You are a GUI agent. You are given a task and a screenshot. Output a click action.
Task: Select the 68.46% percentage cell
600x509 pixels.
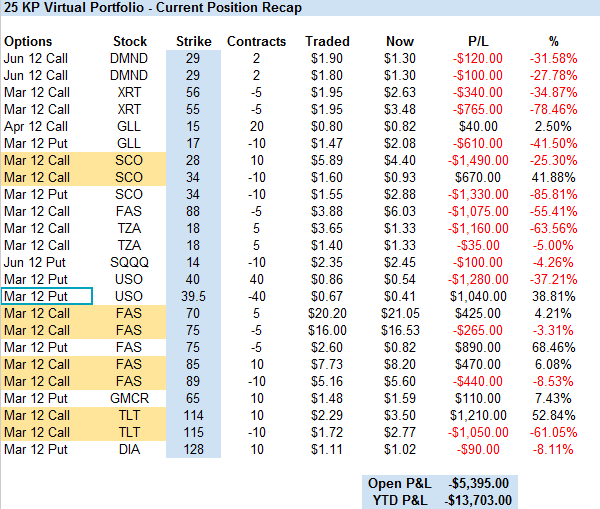[x=553, y=348]
